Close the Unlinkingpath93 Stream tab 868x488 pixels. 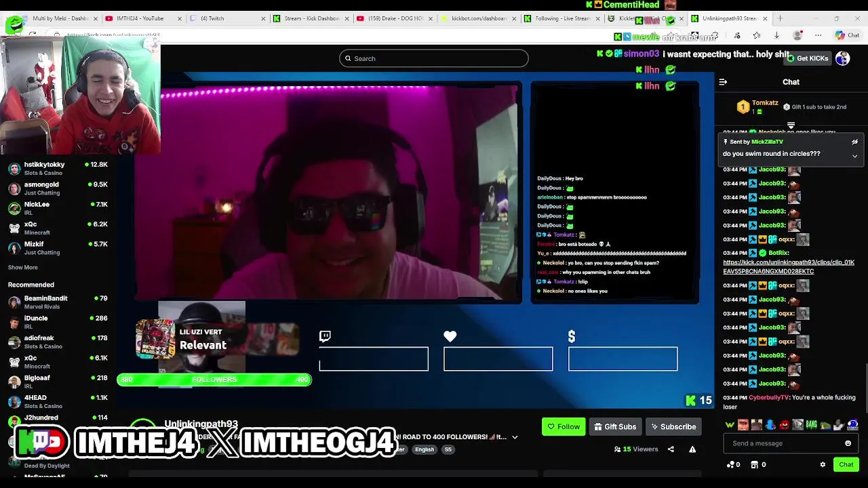(765, 18)
